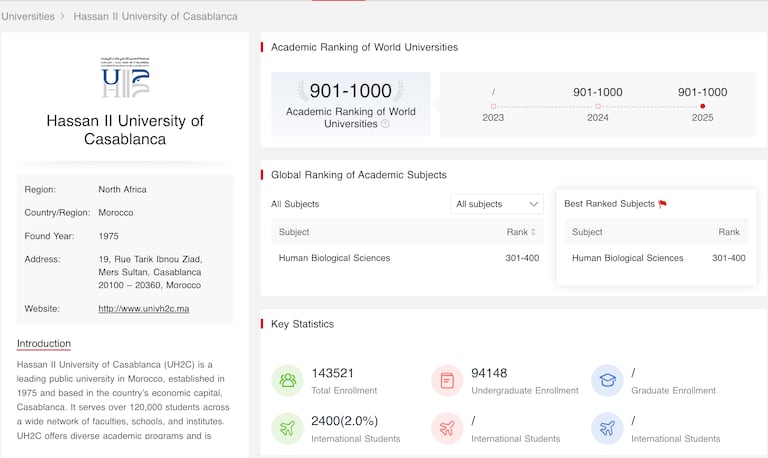Viewport: 768px width, 458px height.
Task: Click the Hassan II University logo
Action: click(125, 77)
